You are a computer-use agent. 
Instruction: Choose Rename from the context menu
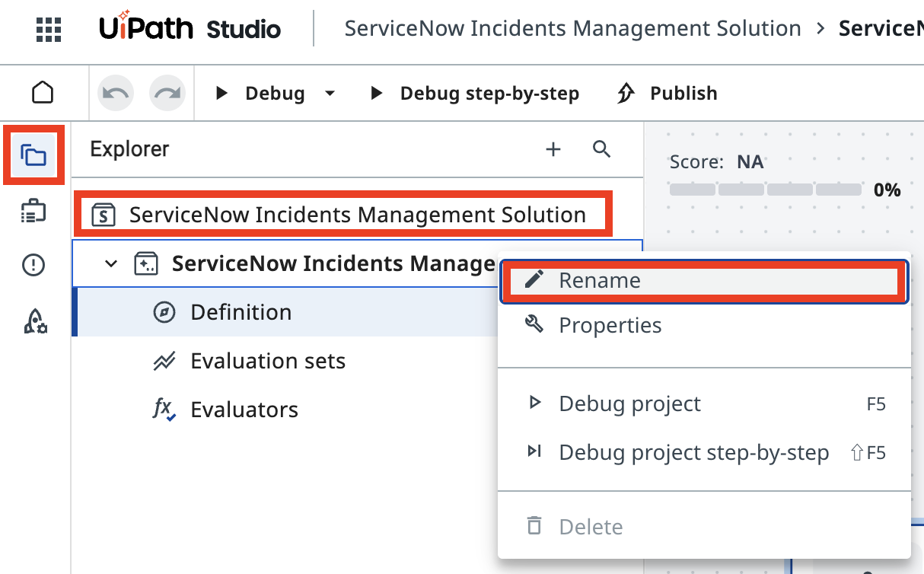(704, 281)
